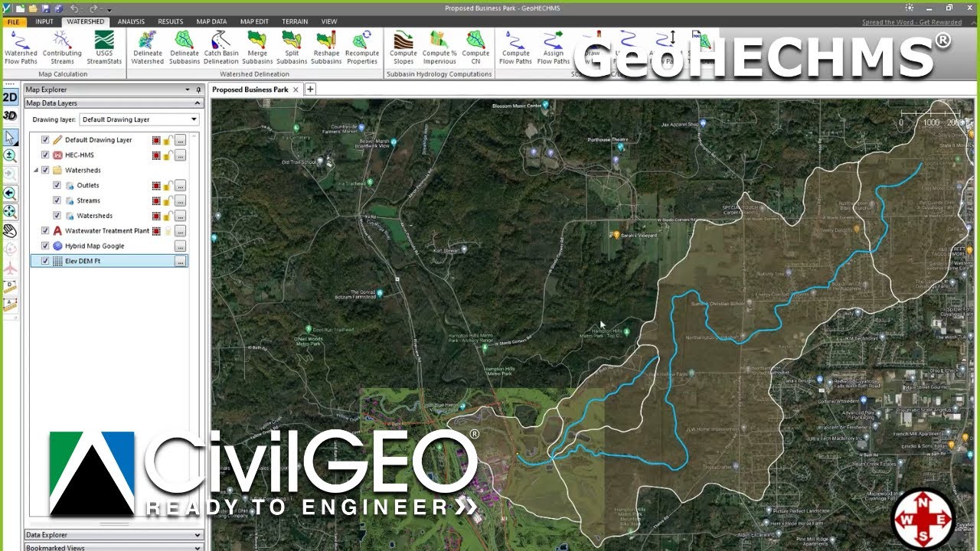Run Recompute Properties

[362, 47]
